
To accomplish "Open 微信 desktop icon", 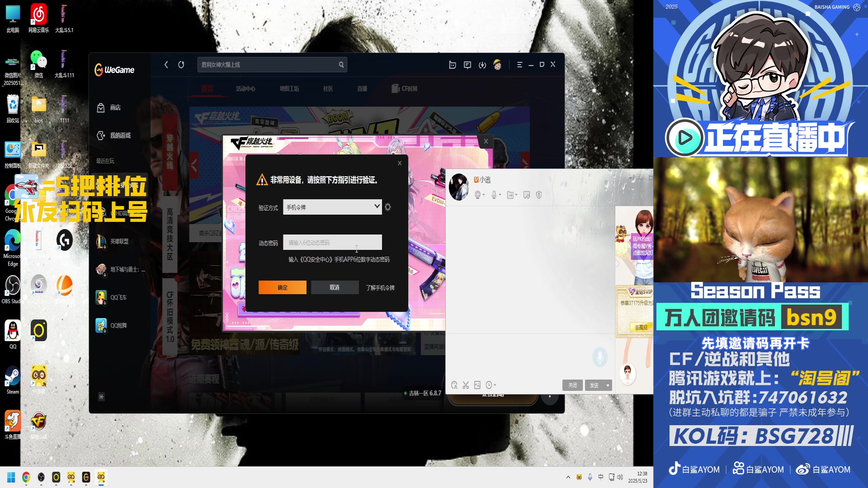I will (39, 64).
